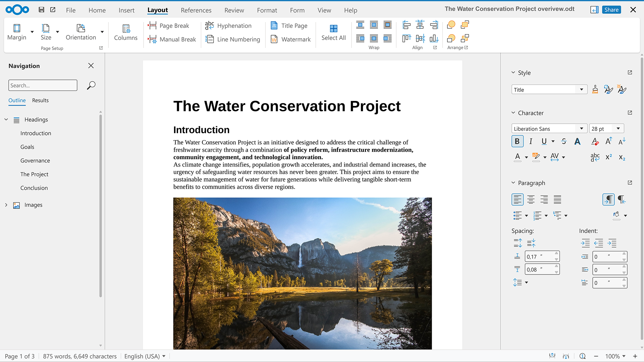Toggle Bold formatting in Character panel
This screenshot has width=644, height=362.
517,141
